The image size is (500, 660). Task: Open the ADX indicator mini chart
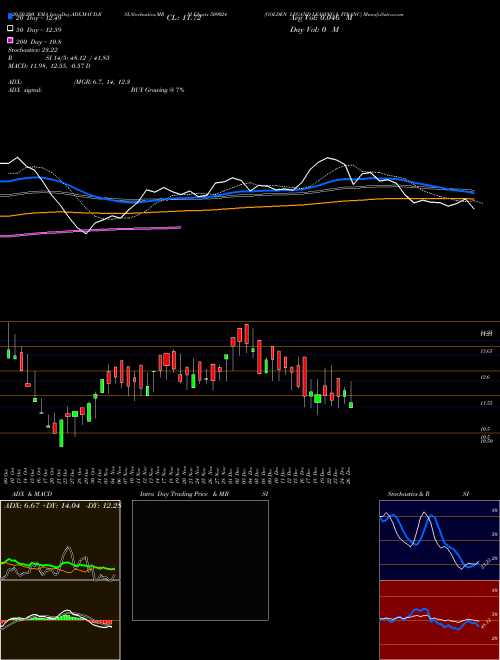click(60, 540)
